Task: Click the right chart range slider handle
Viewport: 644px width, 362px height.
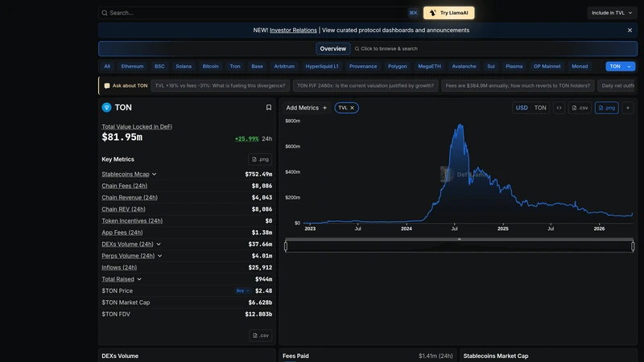Action: (633, 246)
